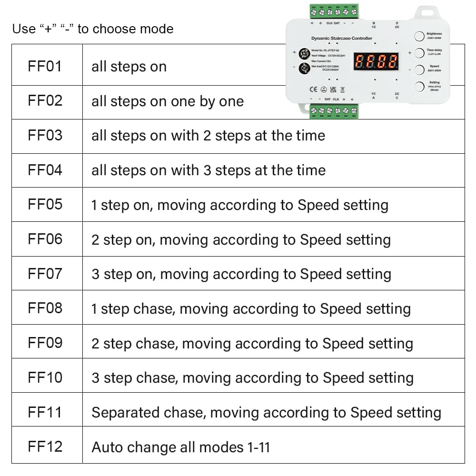Click the positive power input screw terminal
This screenshot has height=476, width=476.
pyautogui.click(x=304, y=53)
